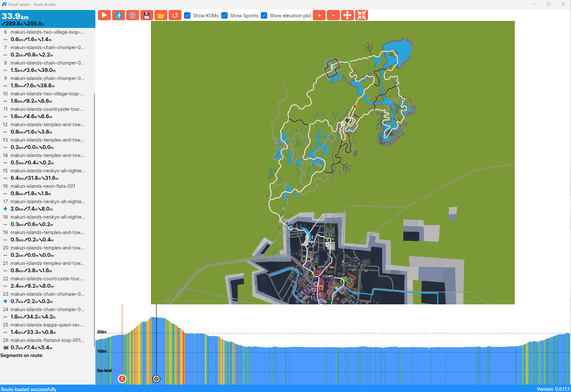Toggle the Show elevation plot checkbox
The height and width of the screenshot is (392, 571).
point(264,16)
